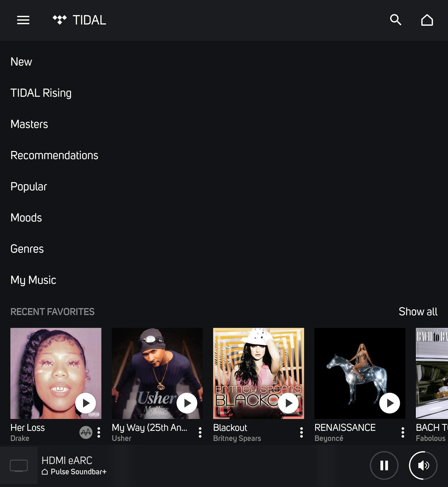Open the Masters section

(29, 124)
